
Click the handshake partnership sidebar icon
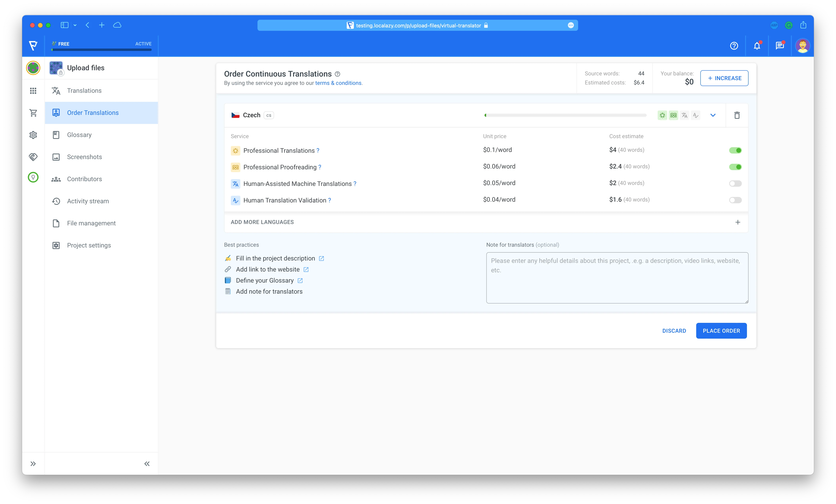click(33, 157)
